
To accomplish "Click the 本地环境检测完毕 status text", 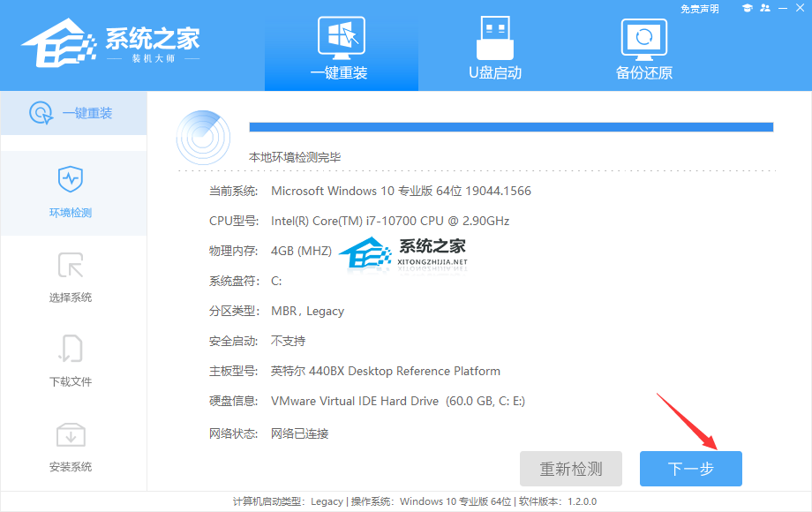I will coord(295,157).
